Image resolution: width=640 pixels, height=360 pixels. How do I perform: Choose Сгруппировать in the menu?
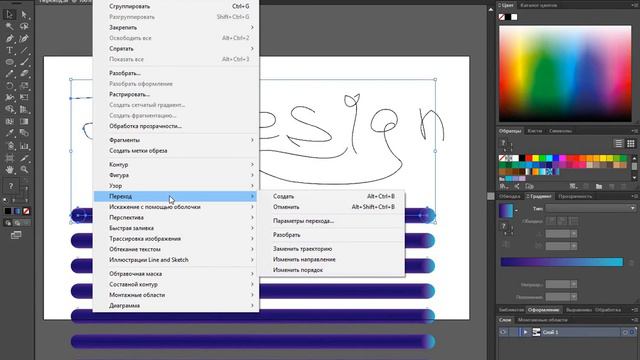click(176, 6)
